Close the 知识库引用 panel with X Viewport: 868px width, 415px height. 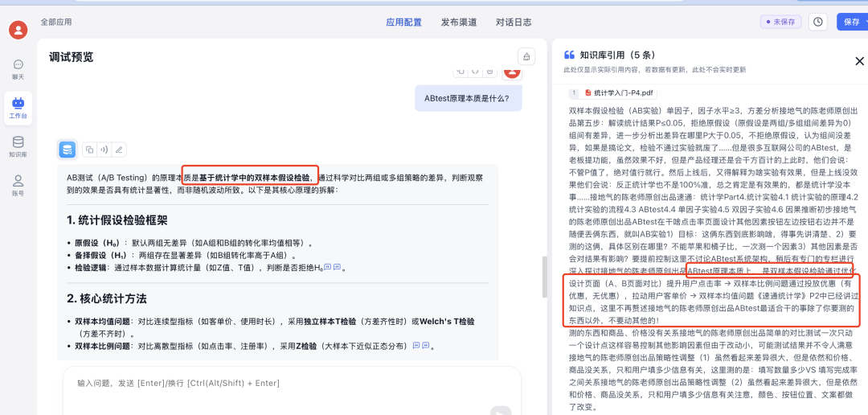tap(859, 61)
